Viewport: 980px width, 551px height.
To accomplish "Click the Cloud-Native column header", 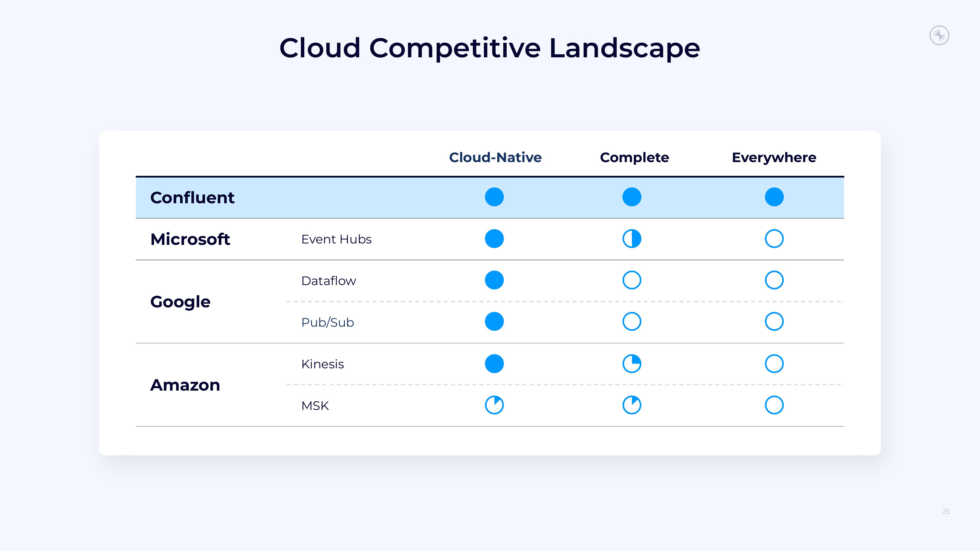I will (x=495, y=157).
